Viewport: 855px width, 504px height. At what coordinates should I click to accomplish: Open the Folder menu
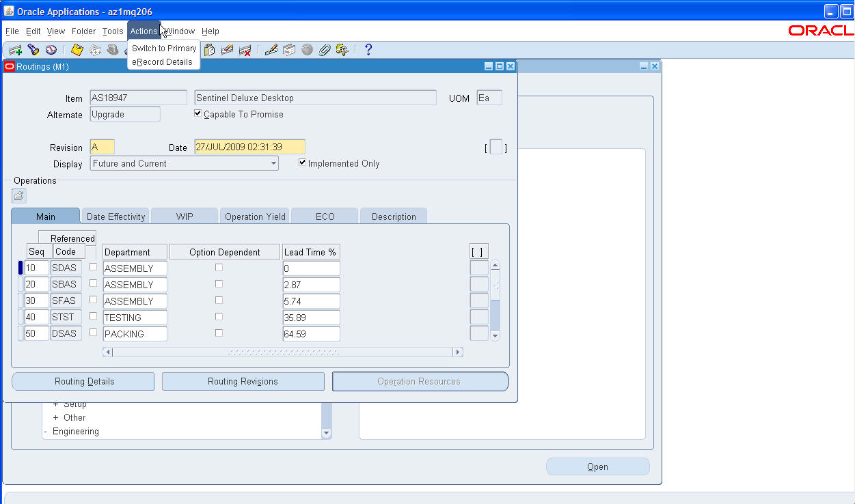(x=84, y=31)
